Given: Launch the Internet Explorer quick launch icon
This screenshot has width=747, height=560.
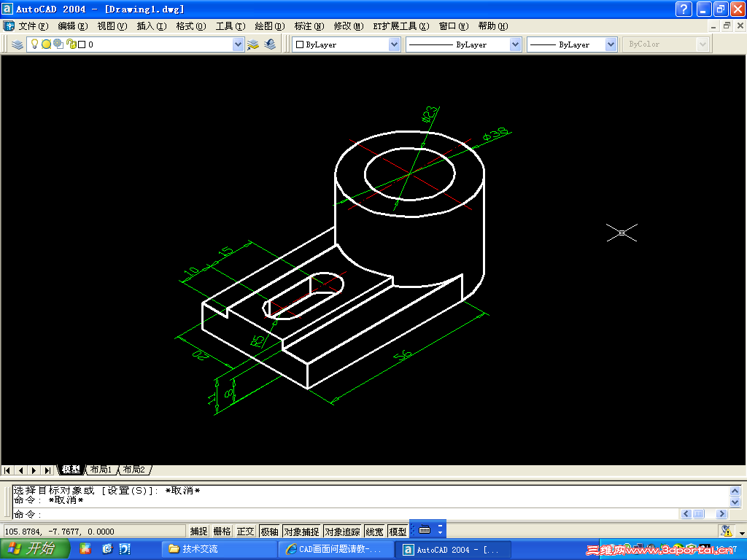Looking at the screenshot, I should [107, 549].
